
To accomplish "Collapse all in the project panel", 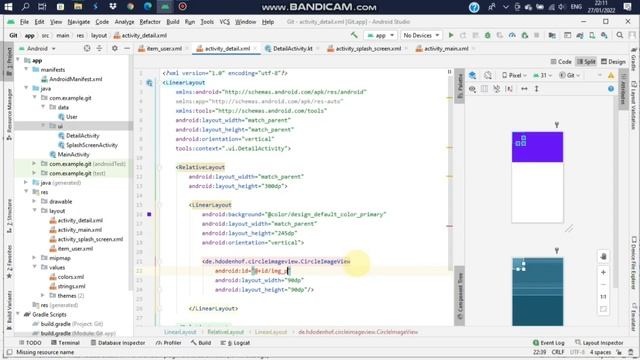I will tap(99, 48).
